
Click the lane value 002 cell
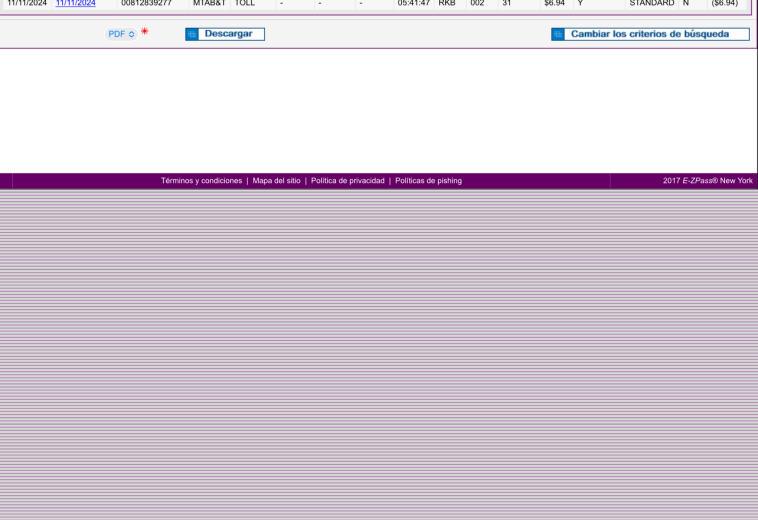coord(477,4)
